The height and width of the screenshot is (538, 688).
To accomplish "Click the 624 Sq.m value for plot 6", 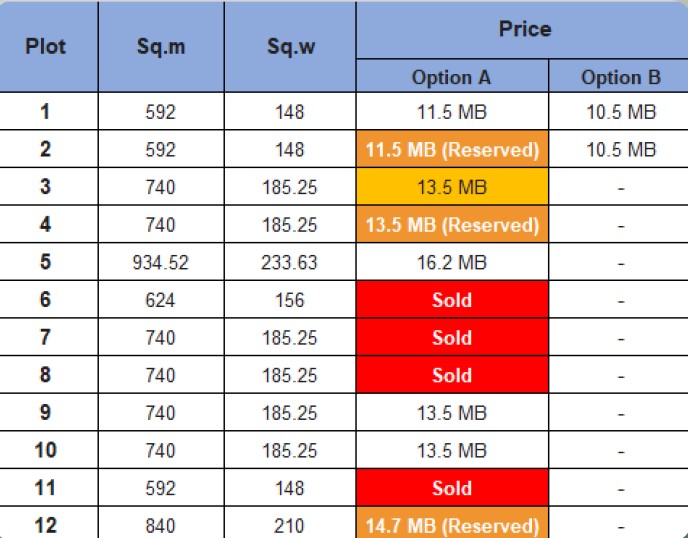I will pyautogui.click(x=161, y=300).
